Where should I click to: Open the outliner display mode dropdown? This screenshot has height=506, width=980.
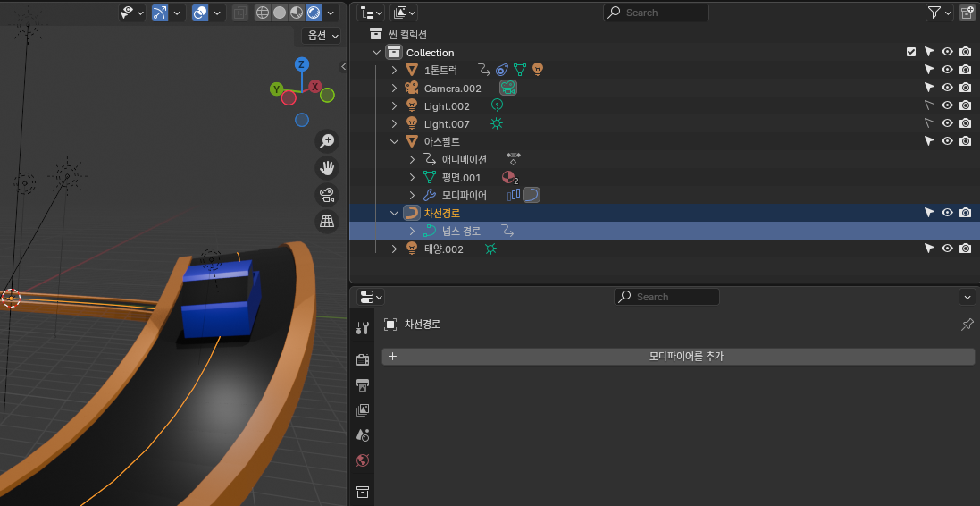(x=404, y=13)
